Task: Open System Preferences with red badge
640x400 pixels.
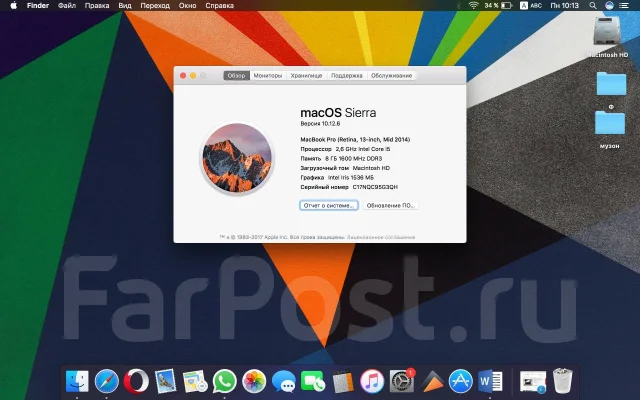Action: (402, 381)
